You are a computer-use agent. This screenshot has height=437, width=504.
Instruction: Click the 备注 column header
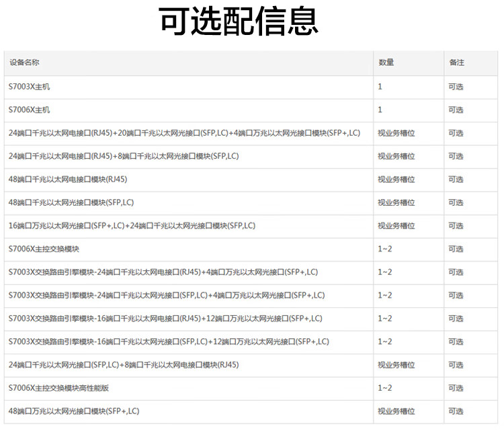[x=456, y=63]
